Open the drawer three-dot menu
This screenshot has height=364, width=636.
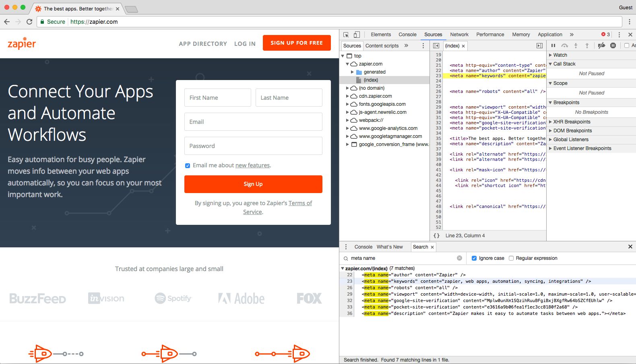(346, 247)
